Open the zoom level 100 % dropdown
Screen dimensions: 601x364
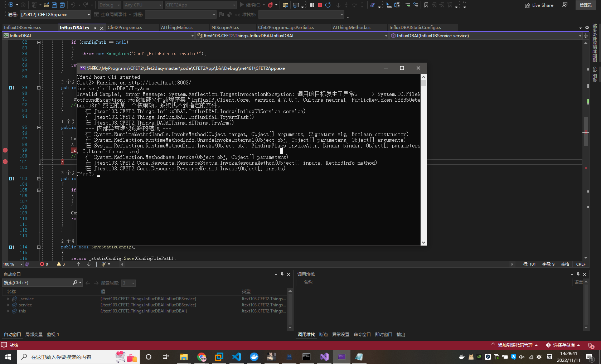tap(13, 264)
